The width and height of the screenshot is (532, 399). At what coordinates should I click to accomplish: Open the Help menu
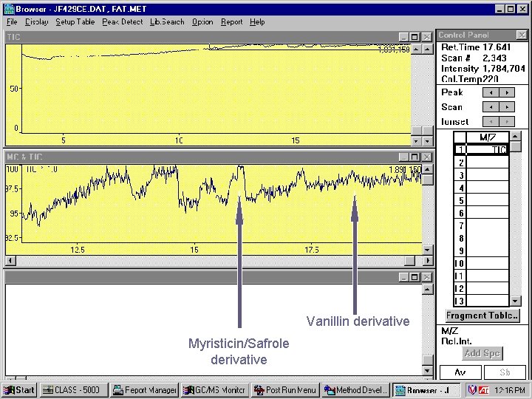pyautogui.click(x=257, y=22)
